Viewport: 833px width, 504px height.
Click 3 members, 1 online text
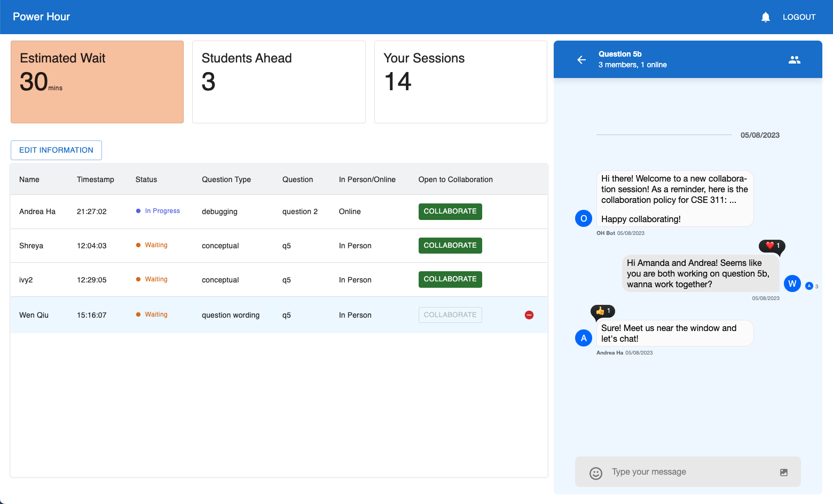[x=633, y=65]
